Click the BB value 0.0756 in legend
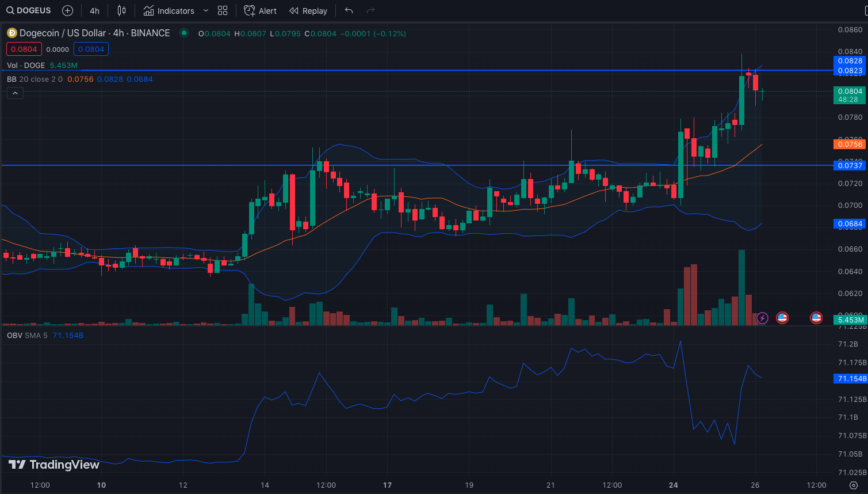The width and height of the screenshot is (868, 494). [x=81, y=79]
